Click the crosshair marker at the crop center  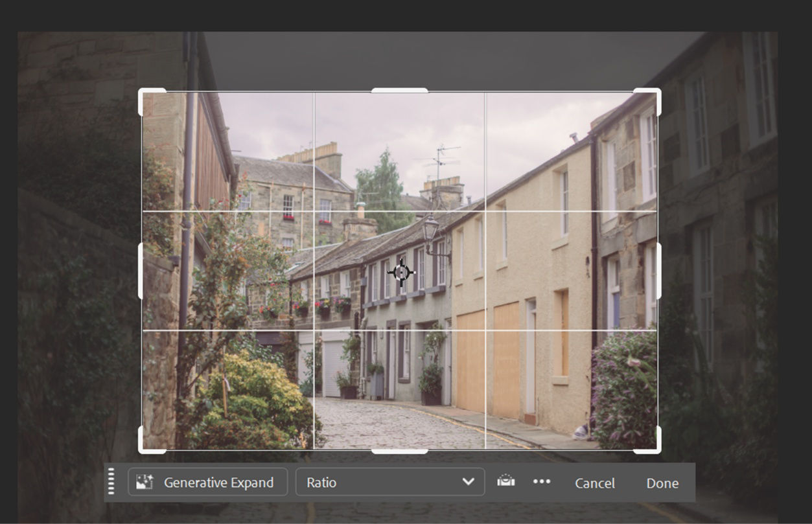(x=400, y=272)
